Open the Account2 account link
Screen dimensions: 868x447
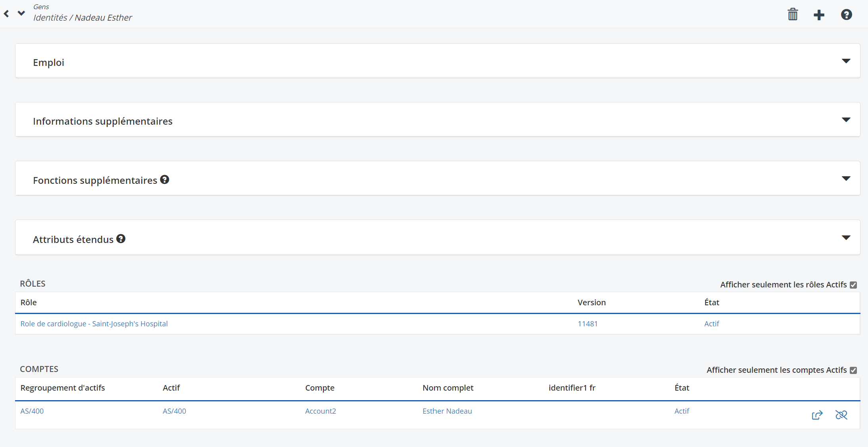click(321, 411)
